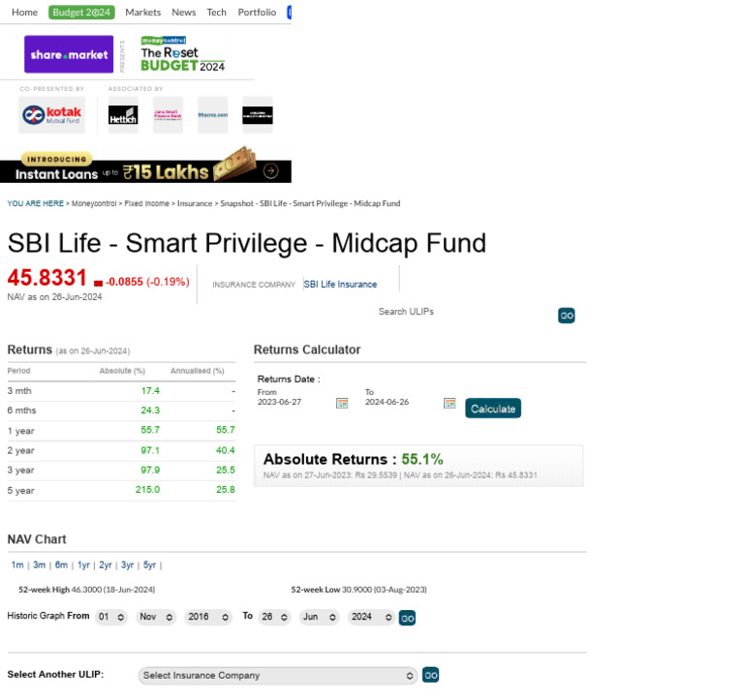
Task: Click the To date value 2024-06-26
Action: pos(387,402)
